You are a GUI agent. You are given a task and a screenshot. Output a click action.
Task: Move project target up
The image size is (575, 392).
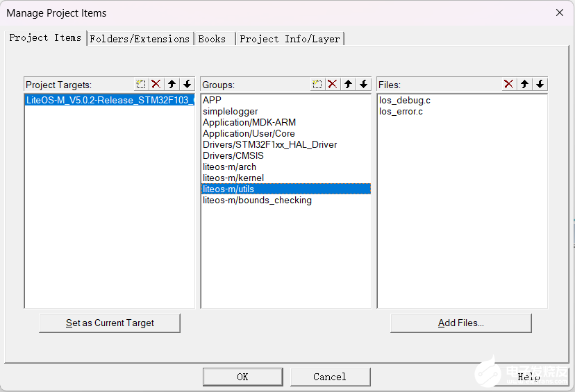172,84
